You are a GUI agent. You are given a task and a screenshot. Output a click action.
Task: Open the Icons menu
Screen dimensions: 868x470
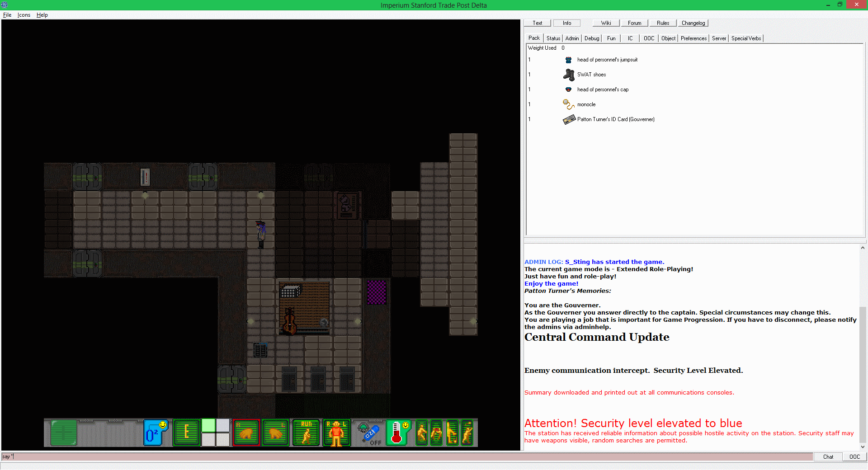24,15
